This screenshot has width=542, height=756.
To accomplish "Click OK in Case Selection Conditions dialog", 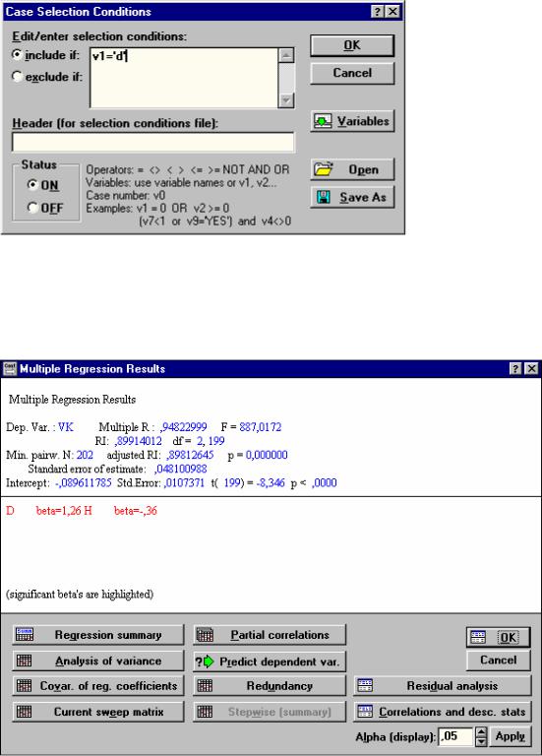I will coord(352,46).
